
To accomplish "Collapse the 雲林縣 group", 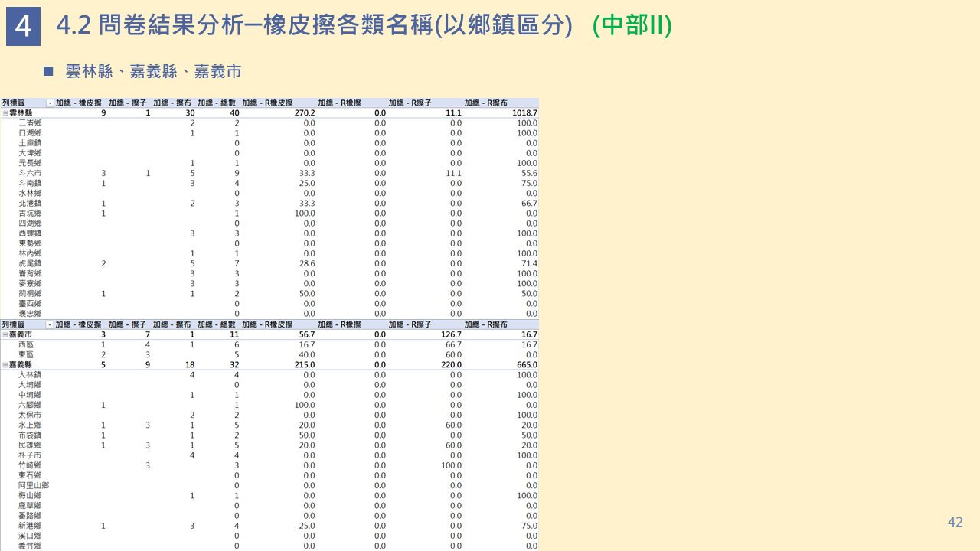I will pos(5,112).
